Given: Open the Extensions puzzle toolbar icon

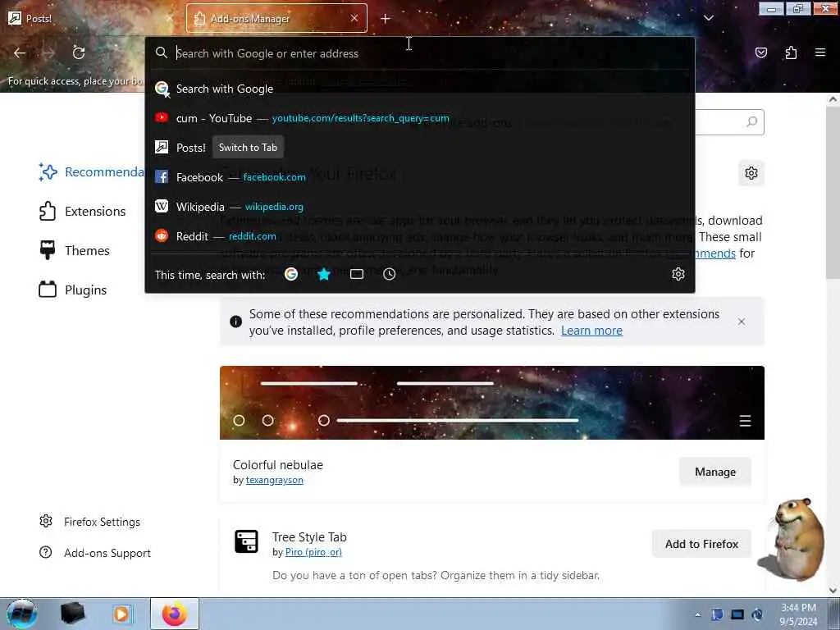Looking at the screenshot, I should [x=791, y=52].
